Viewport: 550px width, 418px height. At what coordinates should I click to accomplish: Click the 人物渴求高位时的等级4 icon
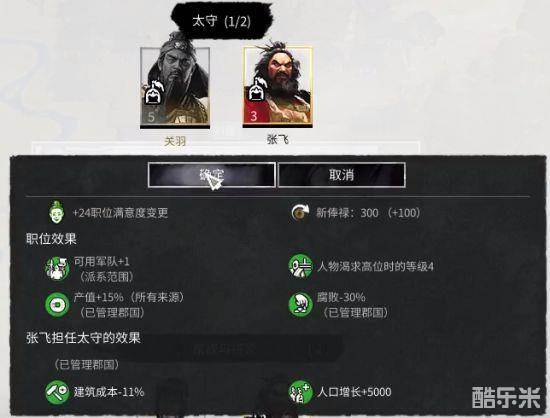point(300,267)
